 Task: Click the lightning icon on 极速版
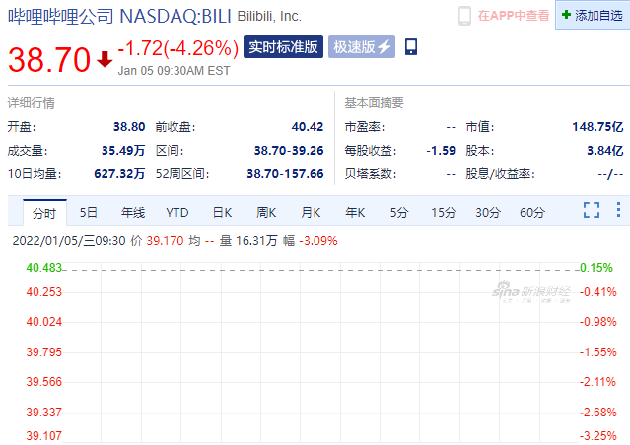pos(384,47)
